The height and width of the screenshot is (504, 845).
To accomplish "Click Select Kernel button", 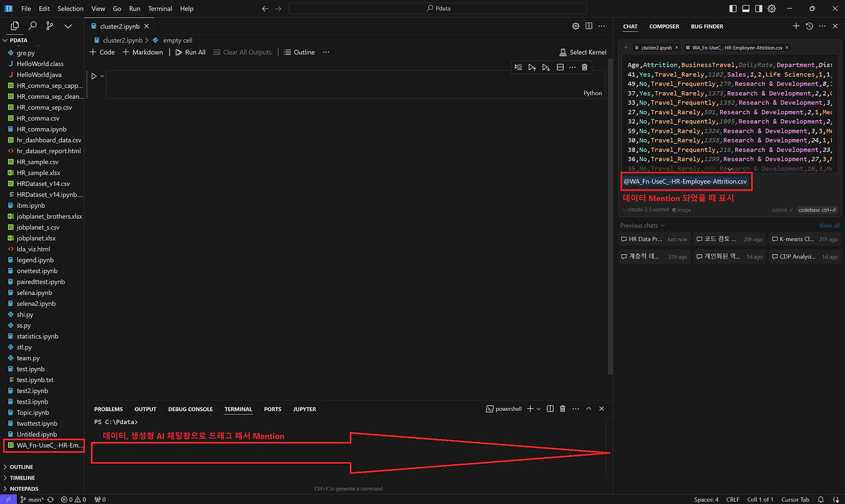I will [582, 52].
